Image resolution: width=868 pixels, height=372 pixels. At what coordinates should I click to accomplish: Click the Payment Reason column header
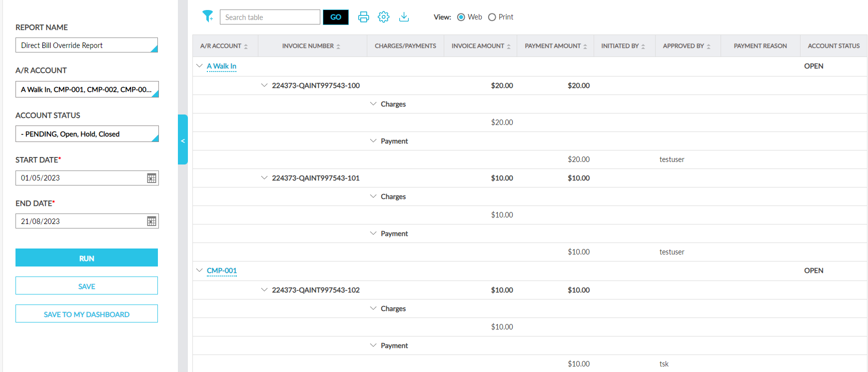pos(760,46)
